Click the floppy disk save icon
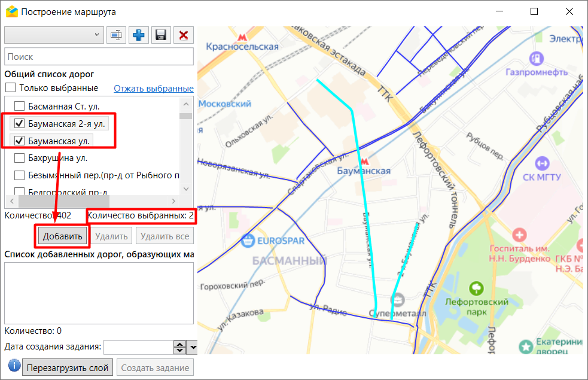This screenshot has width=588, height=380. pos(160,35)
